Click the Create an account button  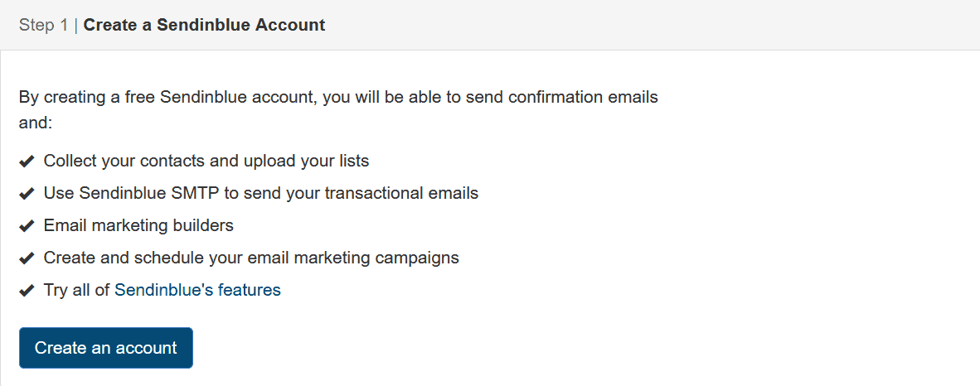105,348
